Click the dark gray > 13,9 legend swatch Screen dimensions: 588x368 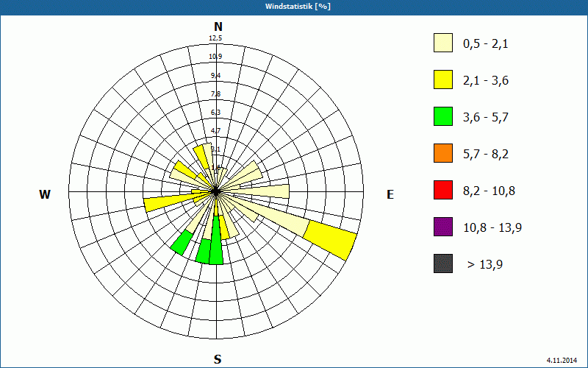443,263
